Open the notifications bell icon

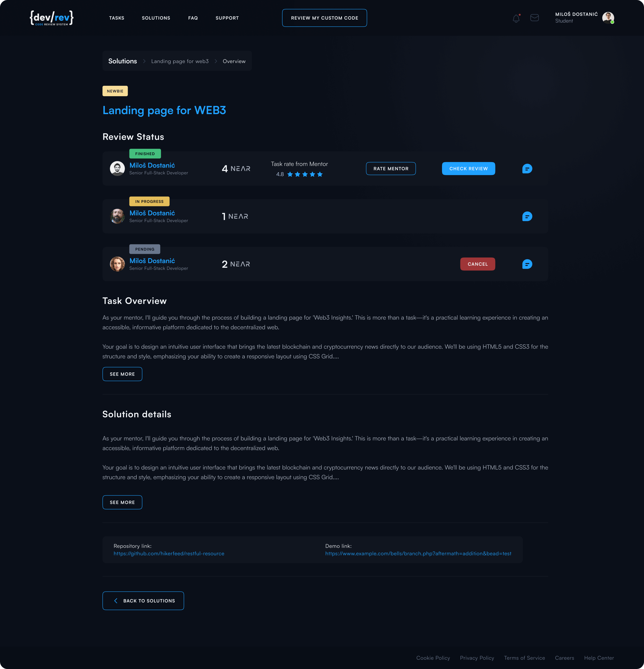tap(516, 18)
